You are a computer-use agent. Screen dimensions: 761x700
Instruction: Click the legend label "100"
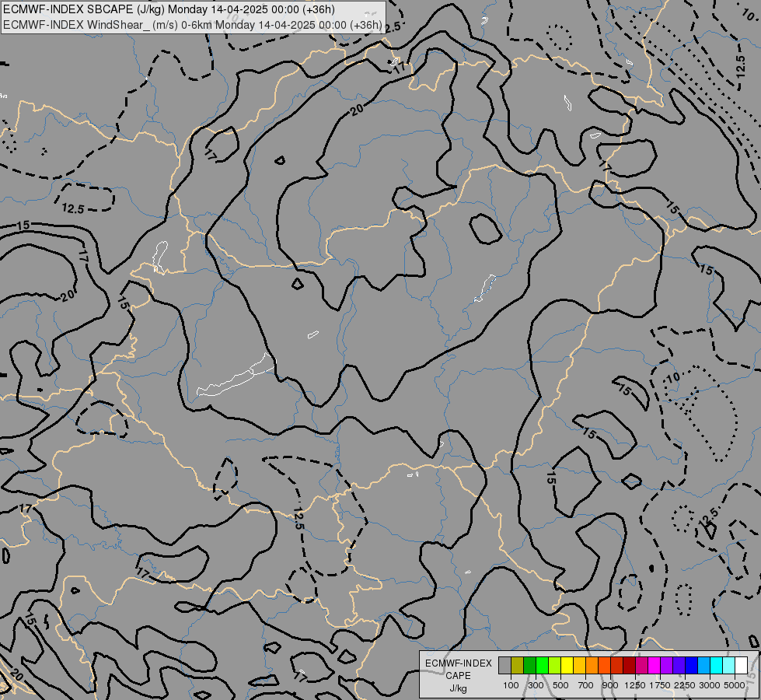(511, 685)
